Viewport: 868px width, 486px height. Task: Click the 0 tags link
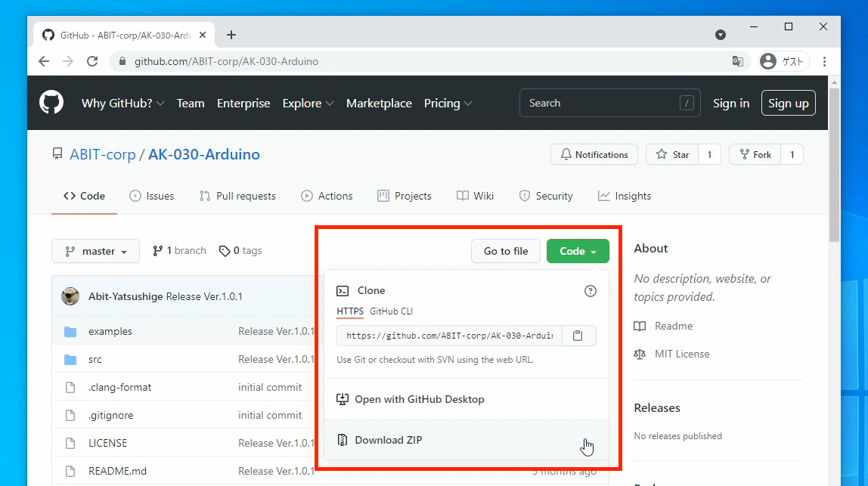(x=240, y=251)
